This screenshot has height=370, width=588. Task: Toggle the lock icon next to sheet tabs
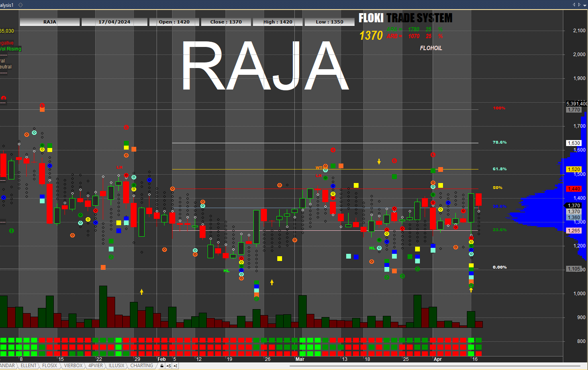[x=162, y=366]
